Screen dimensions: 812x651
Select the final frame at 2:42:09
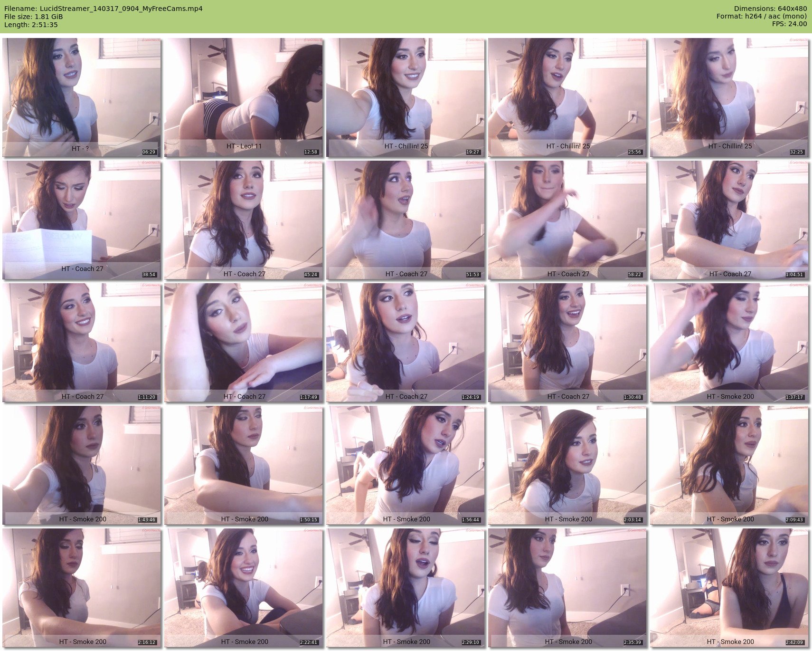click(729, 587)
